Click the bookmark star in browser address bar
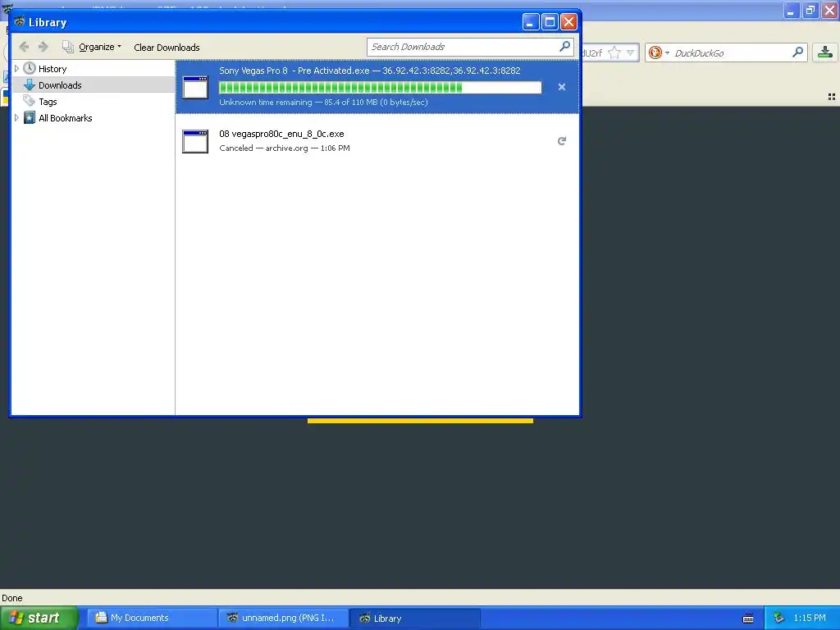This screenshot has width=840, height=630. (614, 53)
